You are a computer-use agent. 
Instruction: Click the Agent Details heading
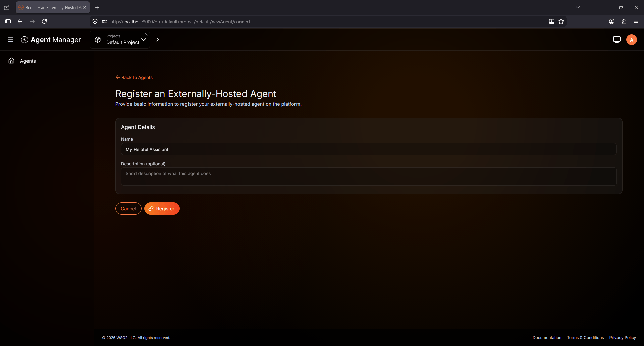[138, 127]
